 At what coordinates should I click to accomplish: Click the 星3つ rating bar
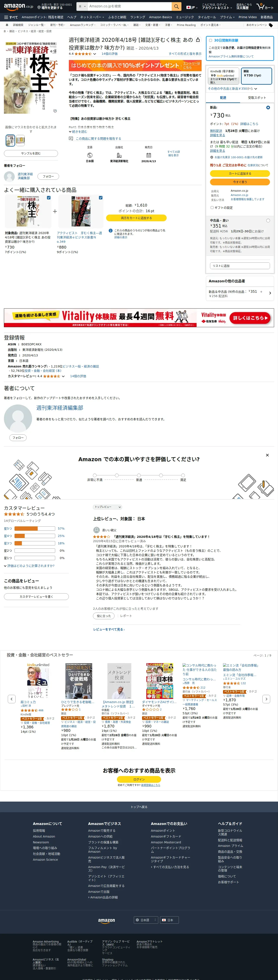(35, 543)
